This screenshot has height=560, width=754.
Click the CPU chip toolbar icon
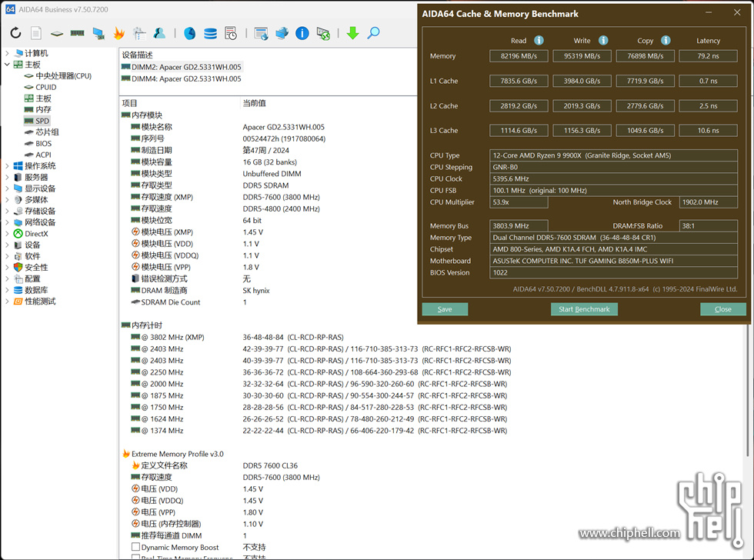point(57,34)
